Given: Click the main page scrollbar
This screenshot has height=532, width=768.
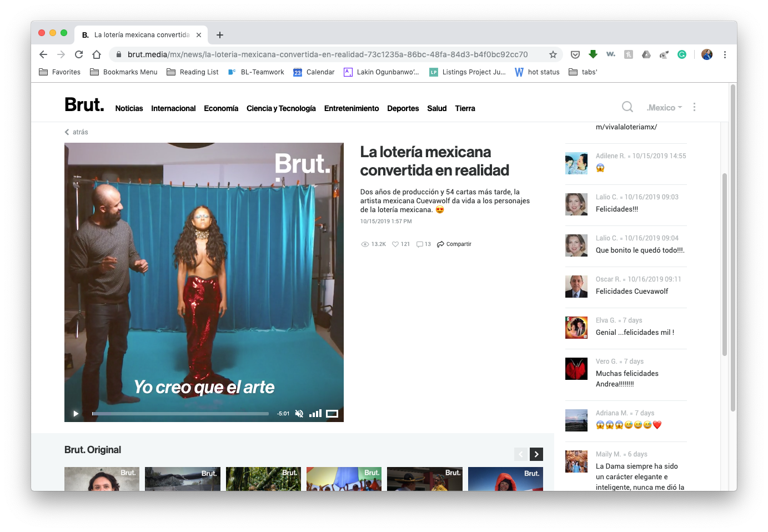Looking at the screenshot, I should 733,248.
